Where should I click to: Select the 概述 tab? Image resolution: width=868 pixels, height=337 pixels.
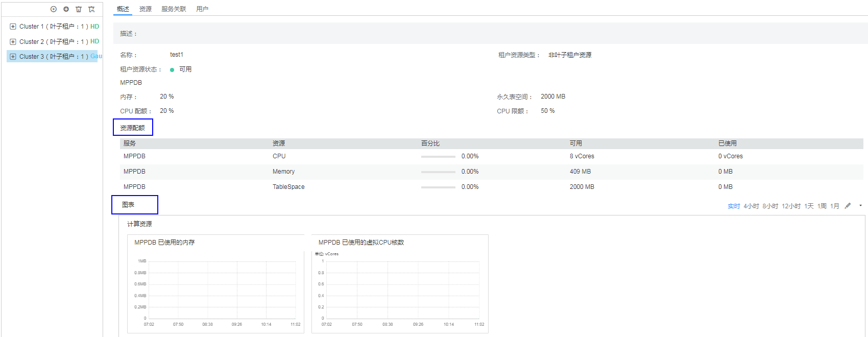[x=123, y=9]
